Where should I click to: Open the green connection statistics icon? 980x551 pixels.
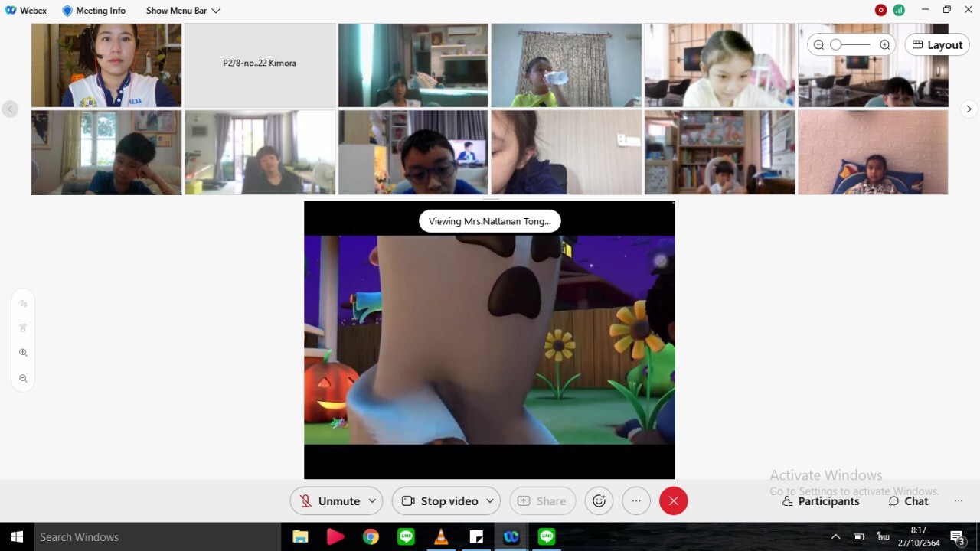pos(899,10)
